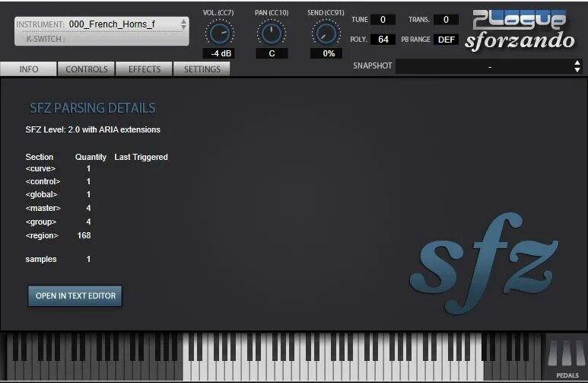588x383 pixels.
Task: Click the VOL. (CC7) knob
Action: [x=219, y=34]
